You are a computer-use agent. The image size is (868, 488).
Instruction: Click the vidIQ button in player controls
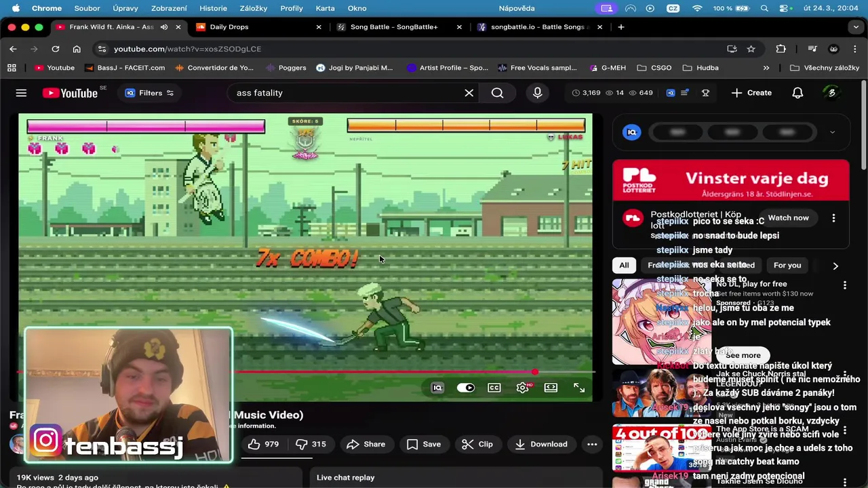(437, 388)
